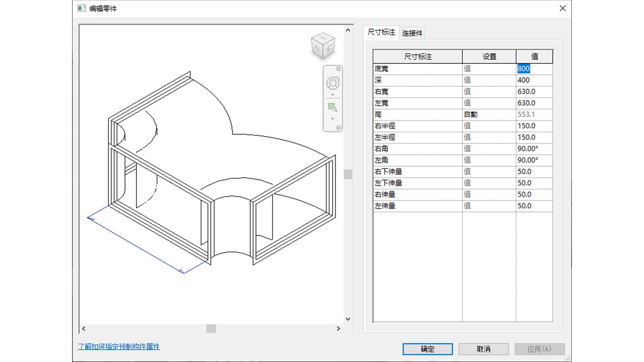Click scroll down arrow of preview pane
The image size is (644, 362).
point(348,319)
